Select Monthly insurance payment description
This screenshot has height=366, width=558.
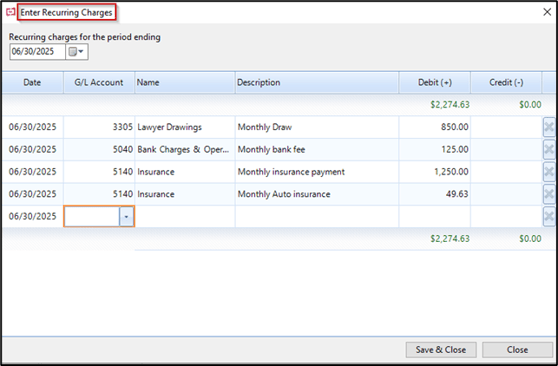click(x=317, y=172)
